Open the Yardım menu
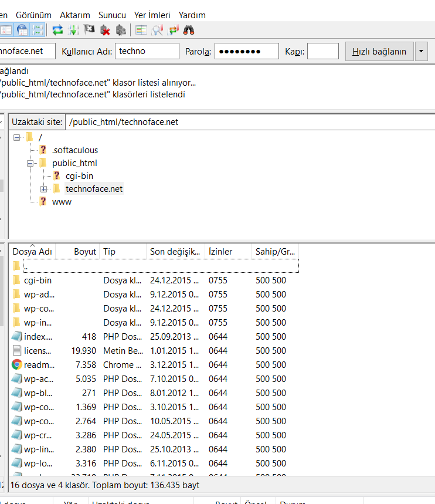 coord(192,15)
